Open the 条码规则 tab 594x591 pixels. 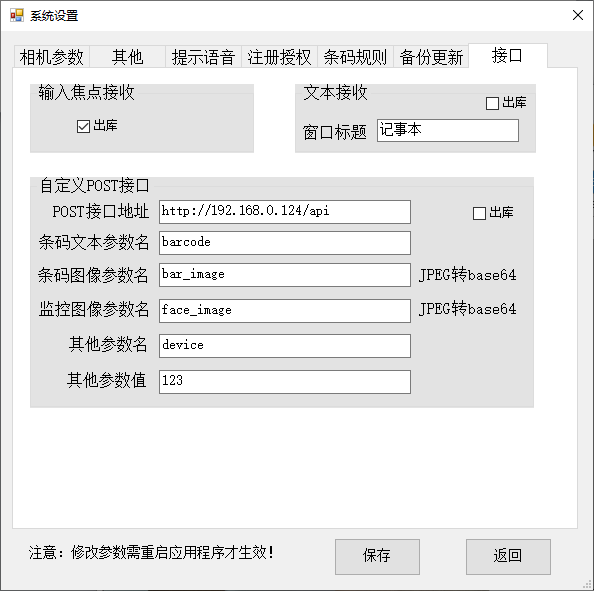coord(355,57)
